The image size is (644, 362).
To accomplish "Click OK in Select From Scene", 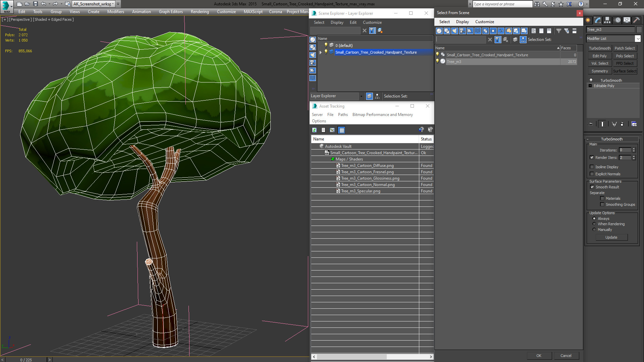I will coord(539,356).
